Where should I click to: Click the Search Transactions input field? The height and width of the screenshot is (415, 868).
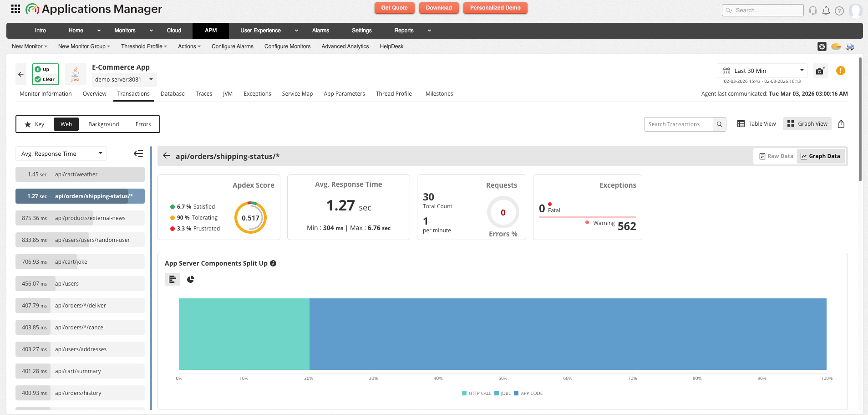click(679, 124)
